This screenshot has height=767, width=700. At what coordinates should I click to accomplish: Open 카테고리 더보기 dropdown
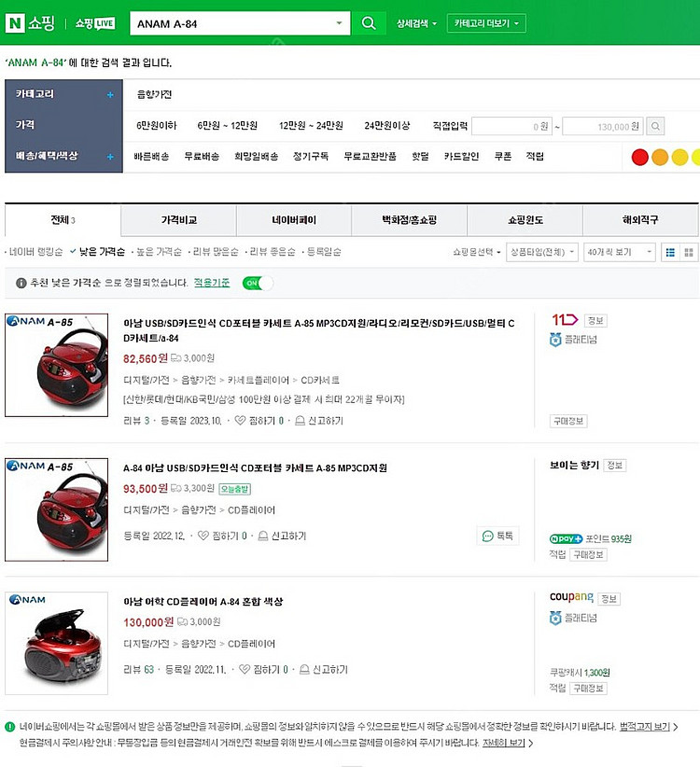(x=486, y=23)
